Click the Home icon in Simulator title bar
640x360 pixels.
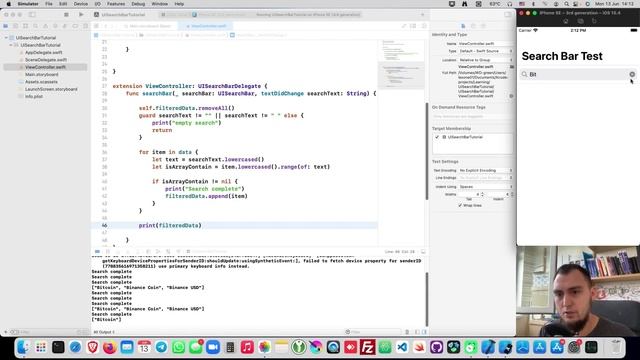(x=566, y=21)
